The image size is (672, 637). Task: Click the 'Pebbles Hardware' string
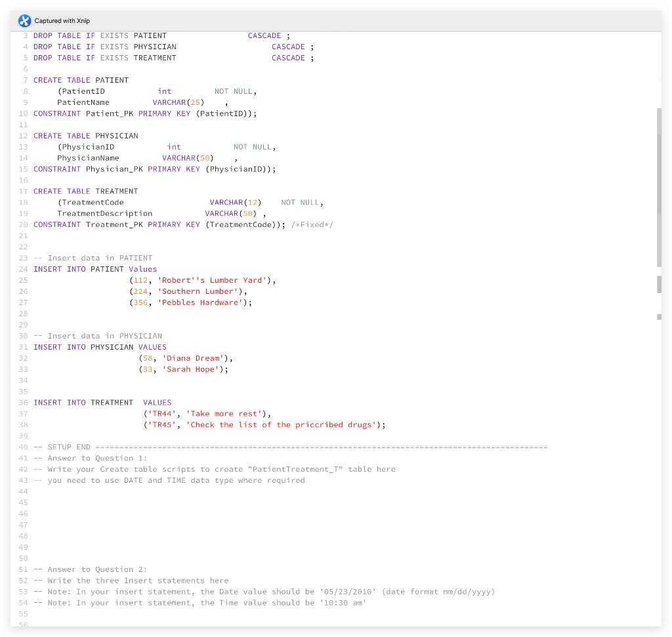199,303
